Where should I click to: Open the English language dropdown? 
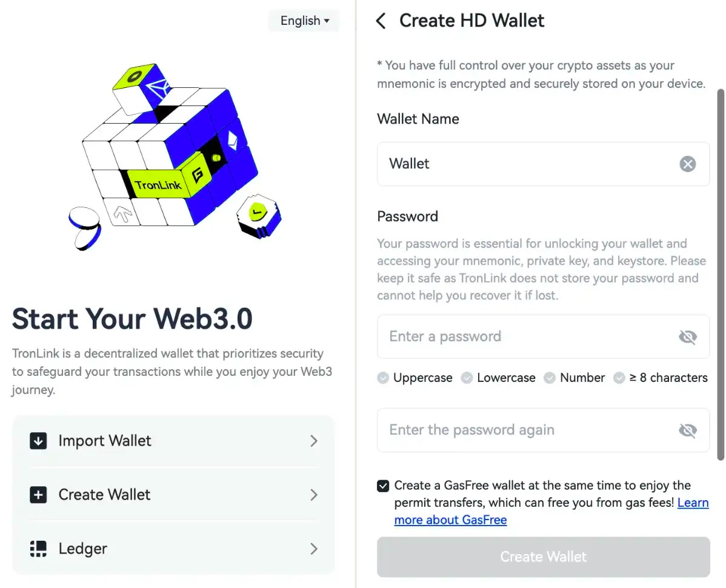coord(304,21)
